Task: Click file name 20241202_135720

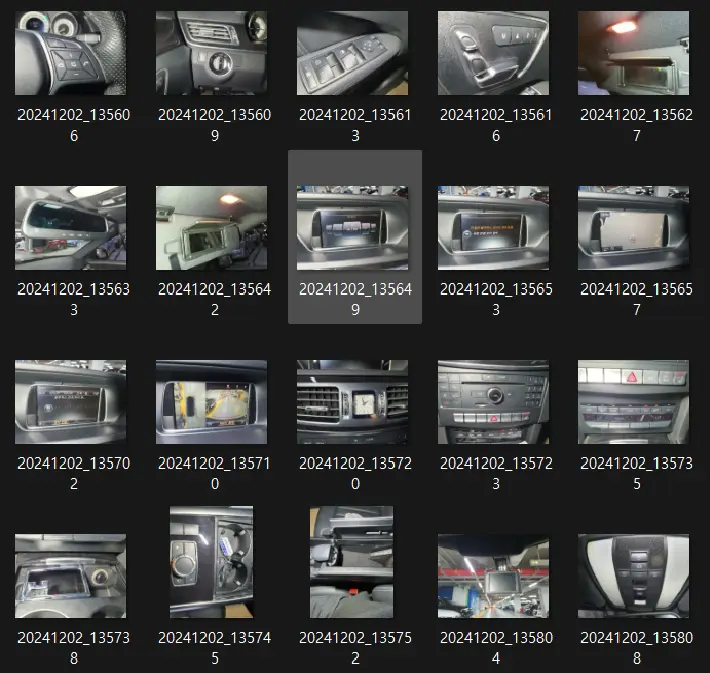Action: (355, 474)
